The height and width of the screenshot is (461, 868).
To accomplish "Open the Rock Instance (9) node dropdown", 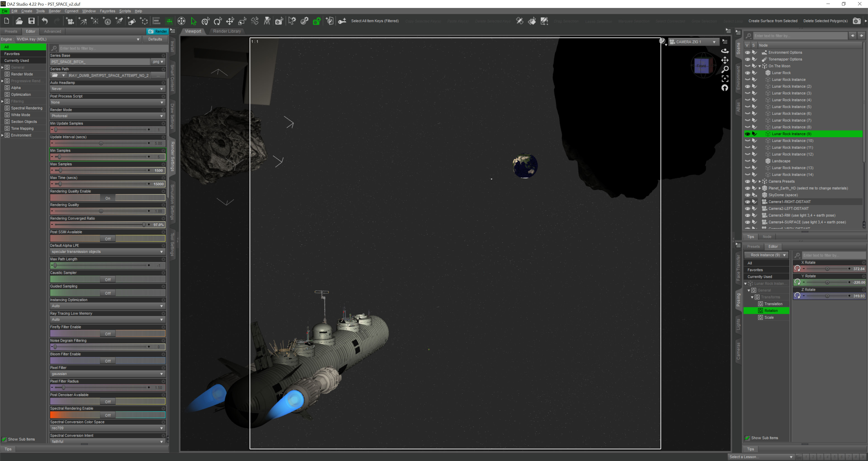I will [766, 255].
